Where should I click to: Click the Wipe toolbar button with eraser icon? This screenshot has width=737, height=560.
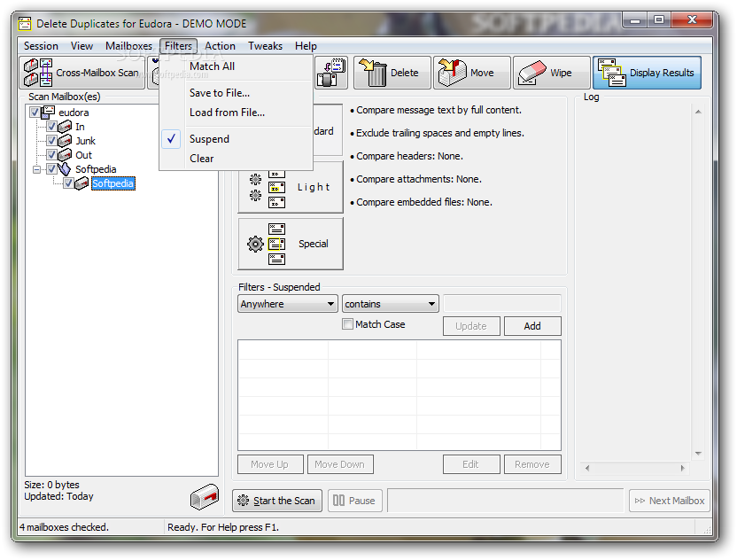point(551,73)
